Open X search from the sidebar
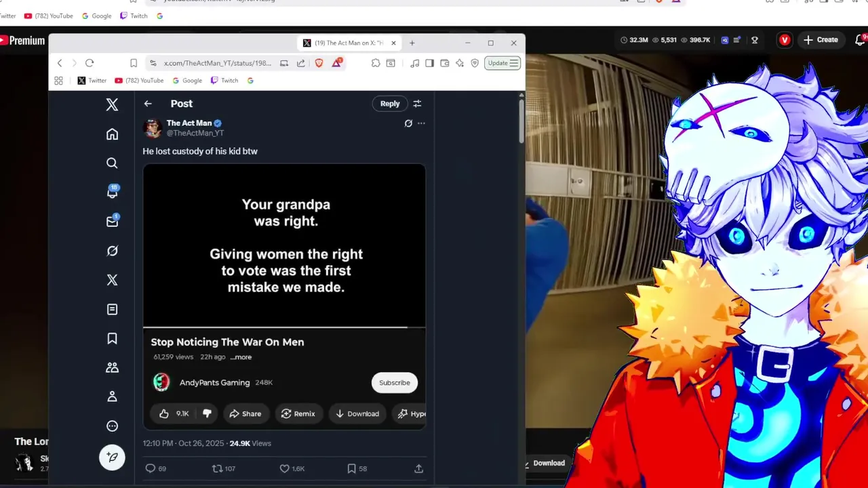The height and width of the screenshot is (488, 868). [112, 163]
